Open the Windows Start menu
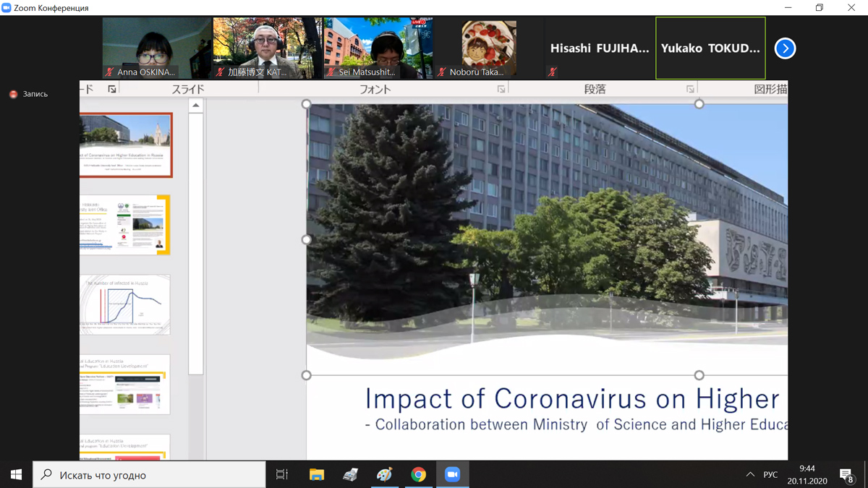Screen dimensions: 868x488 pyautogui.click(x=16, y=474)
